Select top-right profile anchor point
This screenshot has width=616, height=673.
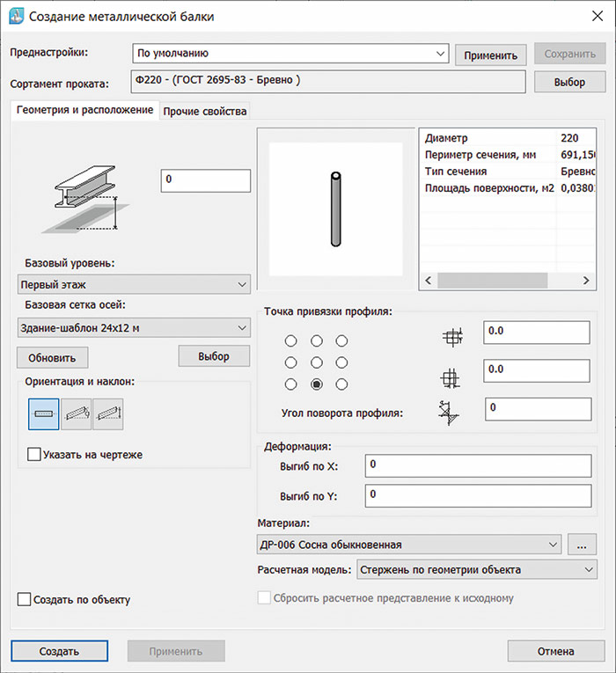(341, 340)
